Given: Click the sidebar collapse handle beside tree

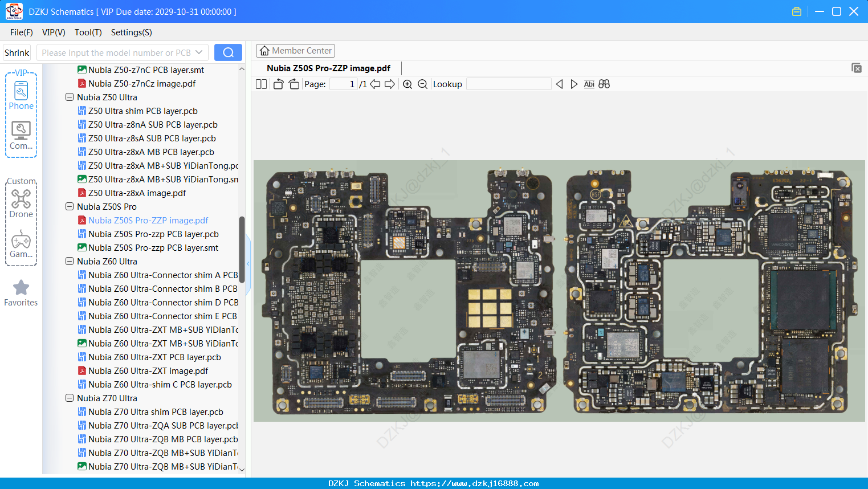Looking at the screenshot, I should click(248, 263).
